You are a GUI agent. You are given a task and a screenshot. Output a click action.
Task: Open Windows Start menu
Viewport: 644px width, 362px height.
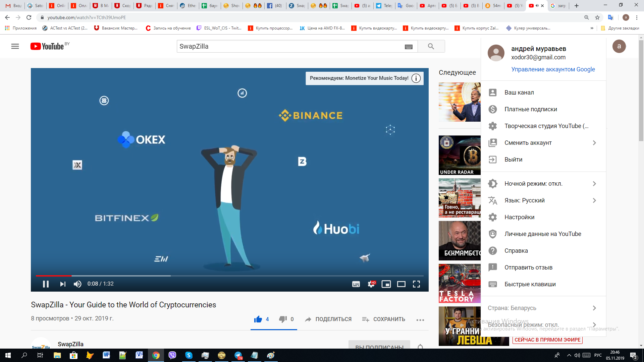pos(8,355)
